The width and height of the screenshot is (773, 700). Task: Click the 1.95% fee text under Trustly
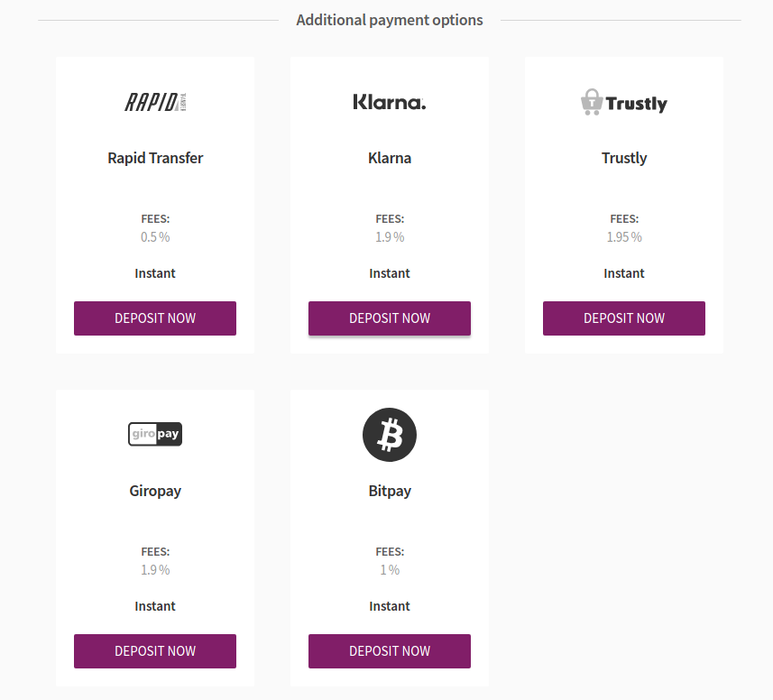tap(623, 237)
